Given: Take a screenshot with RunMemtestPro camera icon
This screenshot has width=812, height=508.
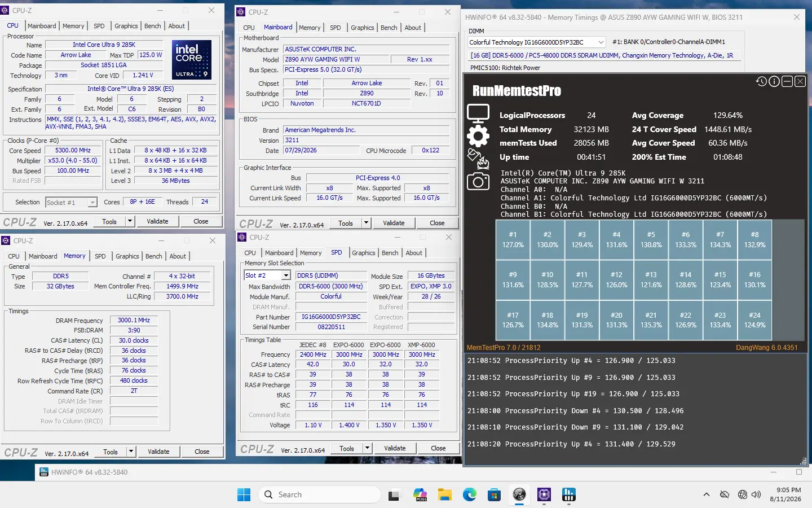Looking at the screenshot, I should (x=478, y=181).
